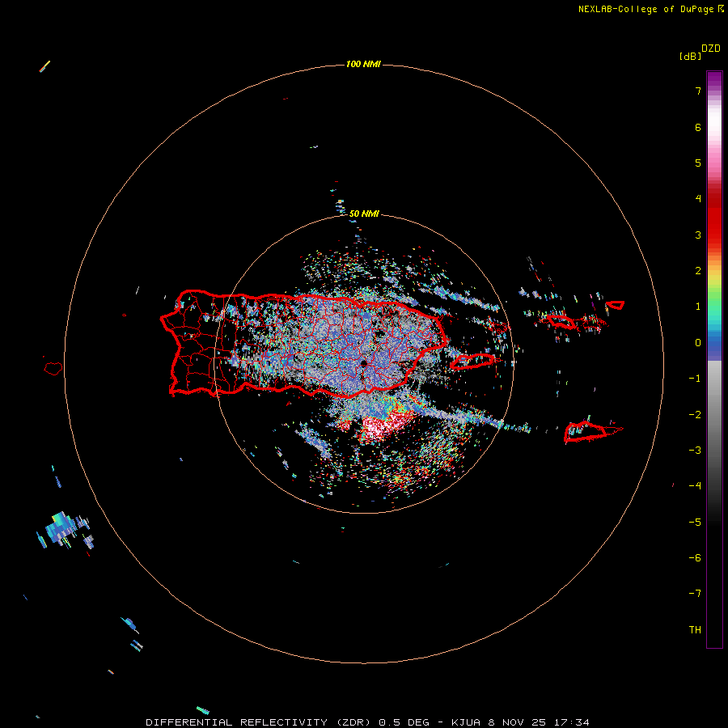Click the colorbar tick label -7
This screenshot has width=728, height=728.
(x=695, y=594)
